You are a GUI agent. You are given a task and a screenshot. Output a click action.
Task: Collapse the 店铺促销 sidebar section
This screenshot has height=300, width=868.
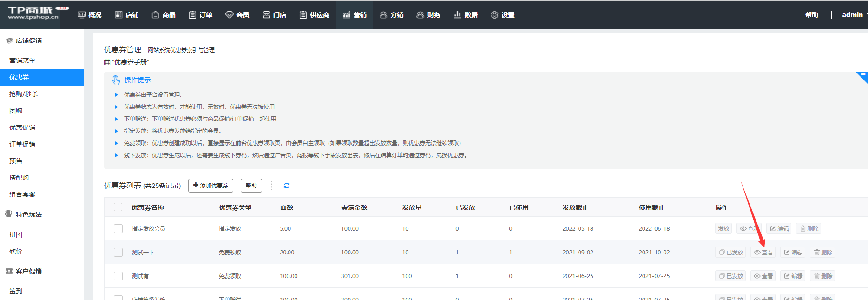[x=28, y=40]
